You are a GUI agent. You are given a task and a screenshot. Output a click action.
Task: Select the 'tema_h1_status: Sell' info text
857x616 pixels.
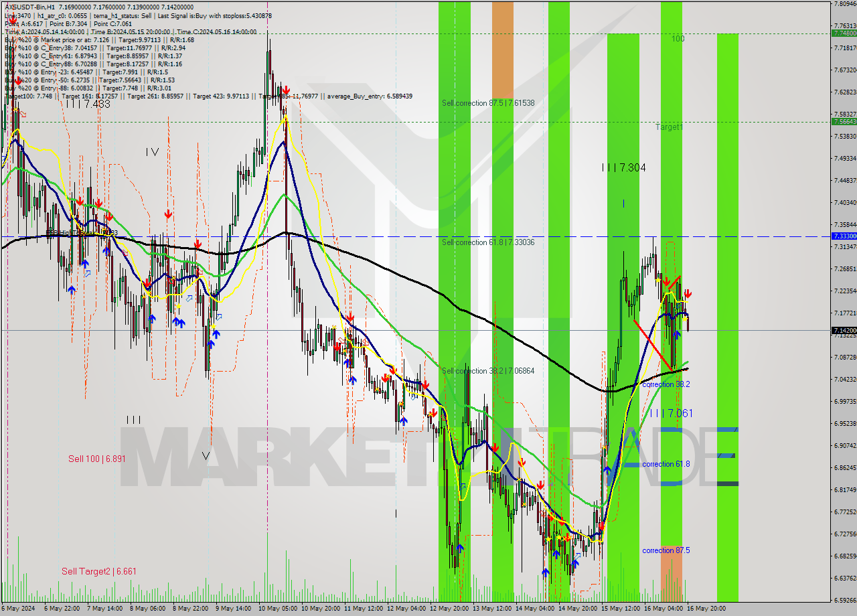tap(122, 15)
